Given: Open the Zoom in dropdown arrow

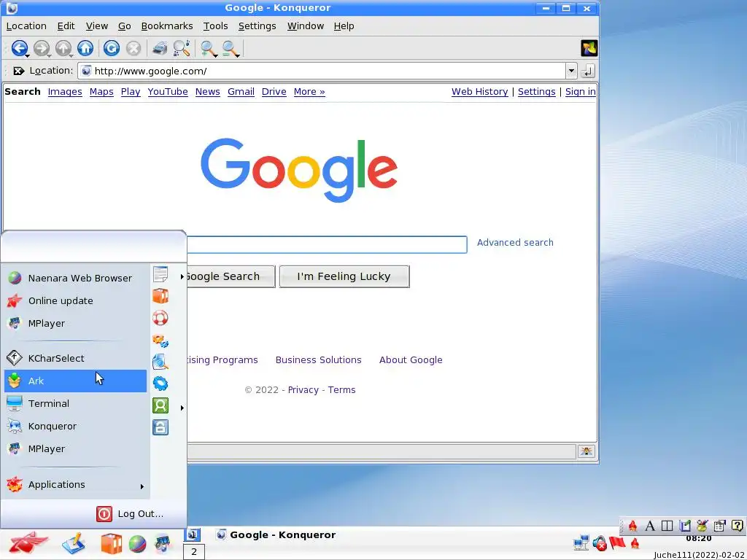Looking at the screenshot, I should pos(216,55).
